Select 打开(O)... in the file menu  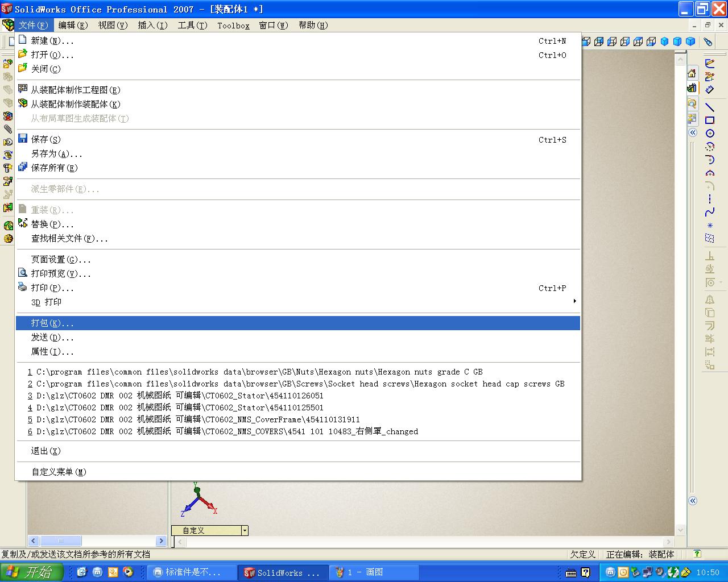(298, 55)
